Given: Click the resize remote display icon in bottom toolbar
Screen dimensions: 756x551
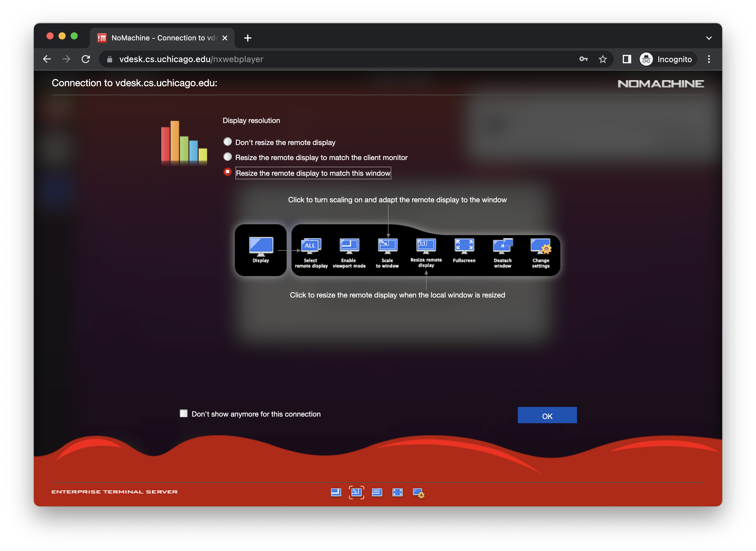Looking at the screenshot, I should 377,492.
